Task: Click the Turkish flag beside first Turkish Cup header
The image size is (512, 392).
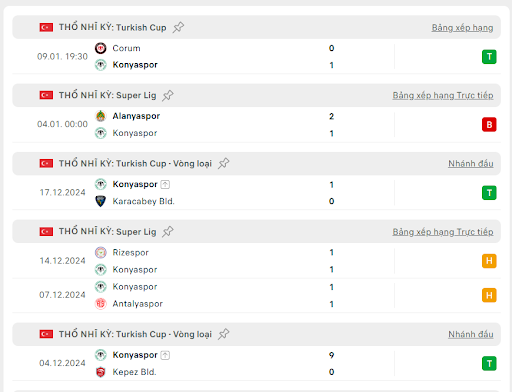Action: tap(46, 27)
